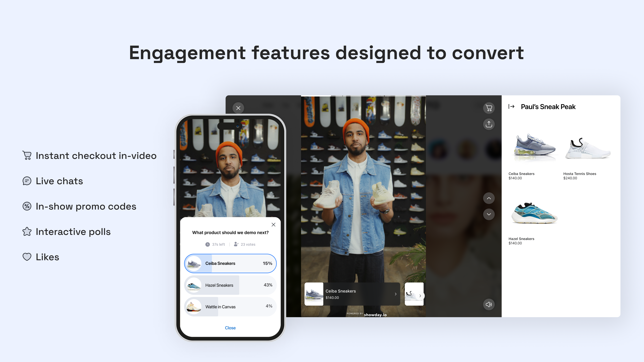Show next product with carousel arrow

(x=420, y=296)
